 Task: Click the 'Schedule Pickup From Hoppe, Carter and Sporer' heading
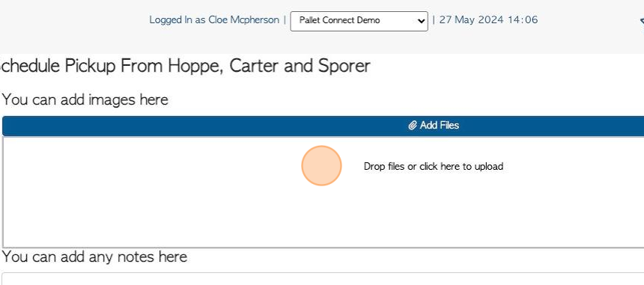pos(185,66)
